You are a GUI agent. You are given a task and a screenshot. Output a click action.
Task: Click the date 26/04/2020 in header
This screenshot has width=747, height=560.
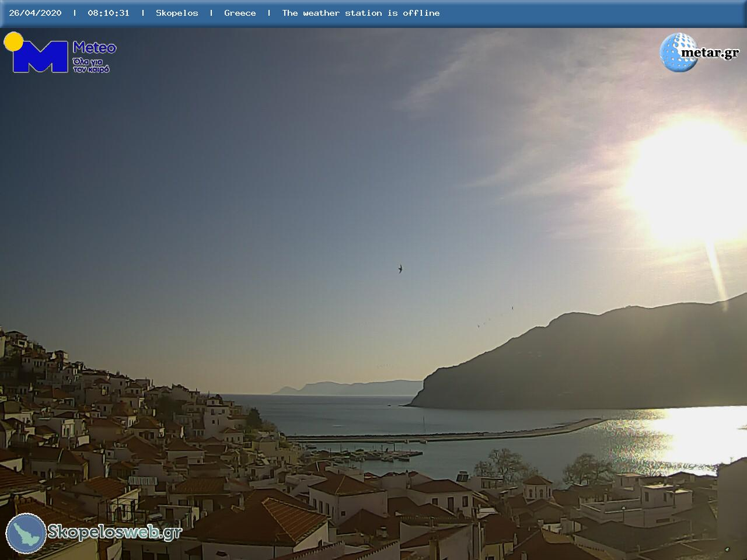click(x=35, y=13)
